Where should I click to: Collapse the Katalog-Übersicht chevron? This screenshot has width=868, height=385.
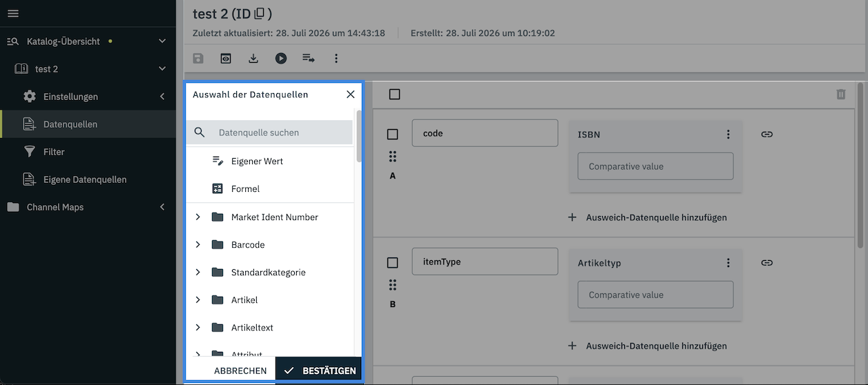coord(162,41)
